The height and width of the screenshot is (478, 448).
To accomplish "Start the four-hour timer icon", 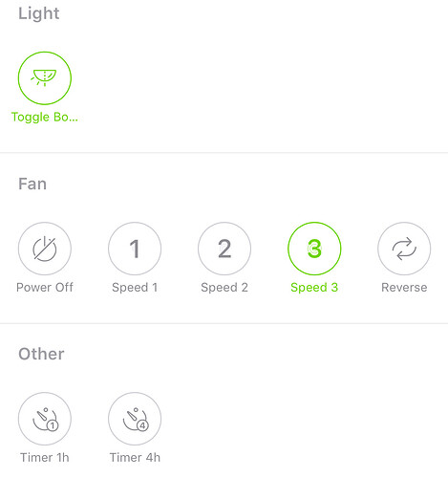I will click(135, 419).
